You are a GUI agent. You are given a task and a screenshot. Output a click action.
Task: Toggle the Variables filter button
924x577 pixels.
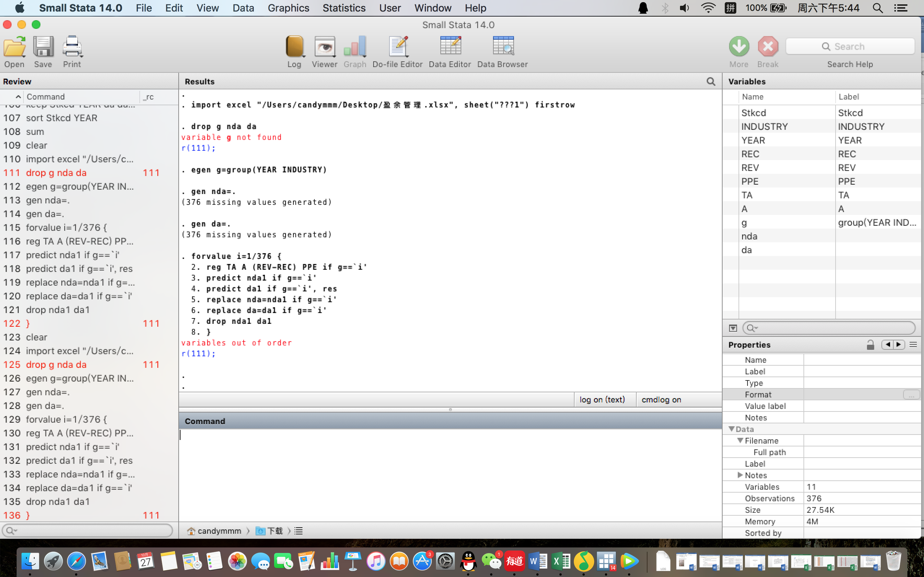pyautogui.click(x=733, y=328)
